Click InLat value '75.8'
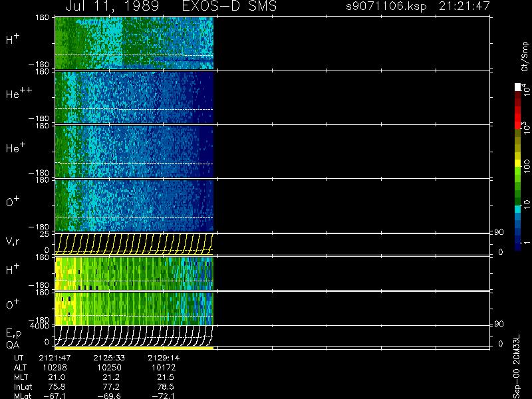Image resolution: width=532 pixels, height=399 pixels. pos(57,387)
